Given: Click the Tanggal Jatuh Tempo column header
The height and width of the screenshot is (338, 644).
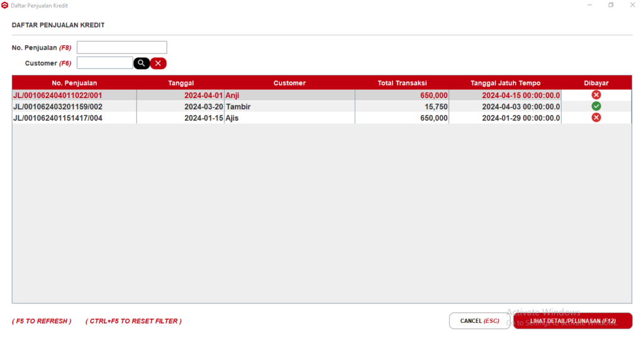Looking at the screenshot, I should [505, 83].
